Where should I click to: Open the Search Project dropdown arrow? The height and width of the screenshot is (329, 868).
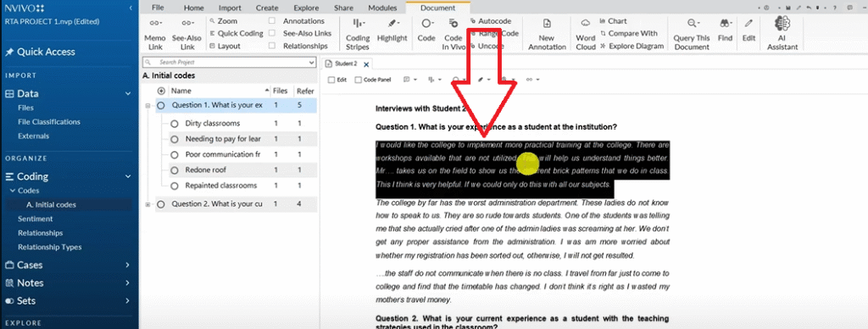click(312, 63)
